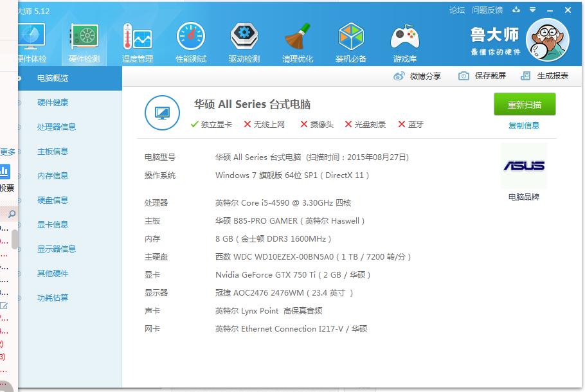Click the 鲁大师 avatar mascot icon
The image size is (585, 392).
click(547, 40)
